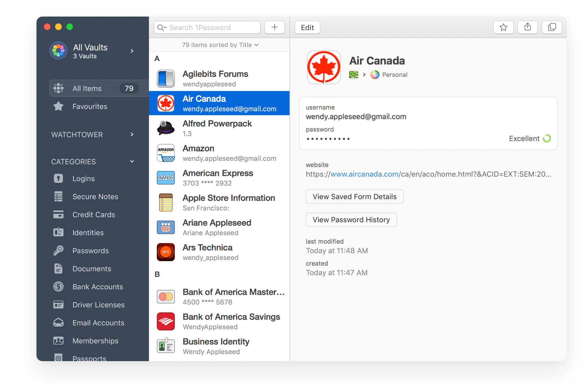Image resolution: width=588 pixels, height=387 pixels.
Task: Click the Amazon cart icon
Action: [x=166, y=153]
